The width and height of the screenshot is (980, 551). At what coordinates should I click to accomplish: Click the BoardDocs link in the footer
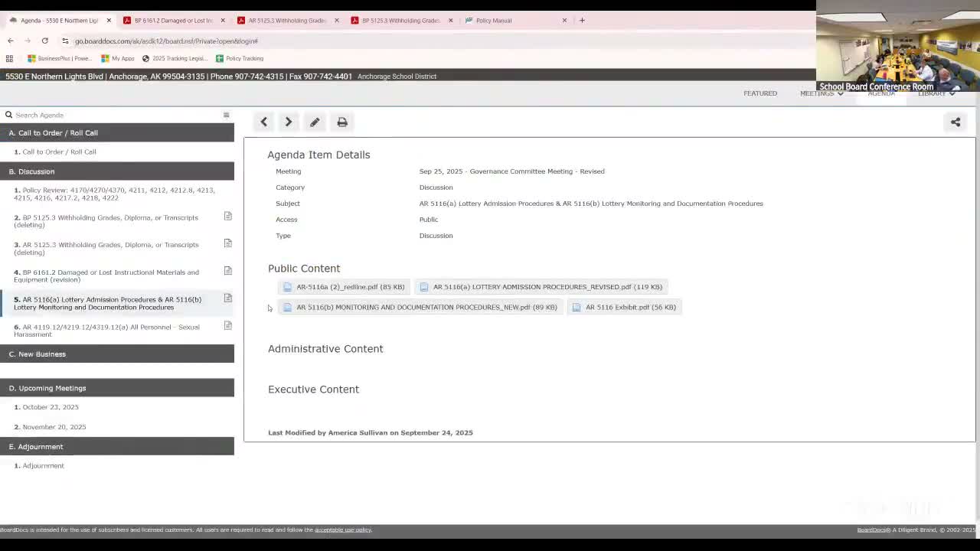872,530
